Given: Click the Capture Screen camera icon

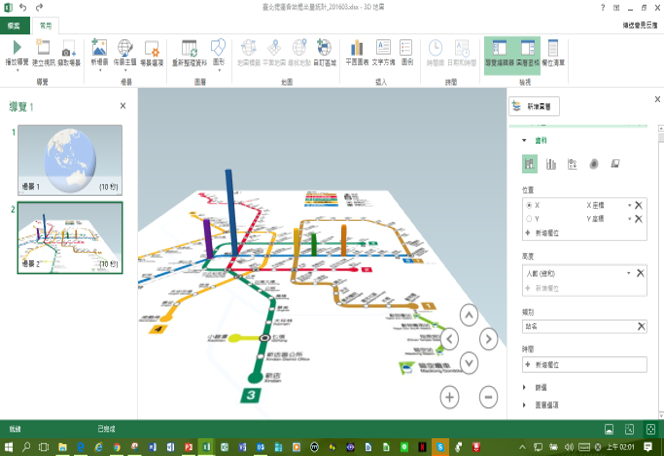Looking at the screenshot, I should pyautogui.click(x=69, y=48).
